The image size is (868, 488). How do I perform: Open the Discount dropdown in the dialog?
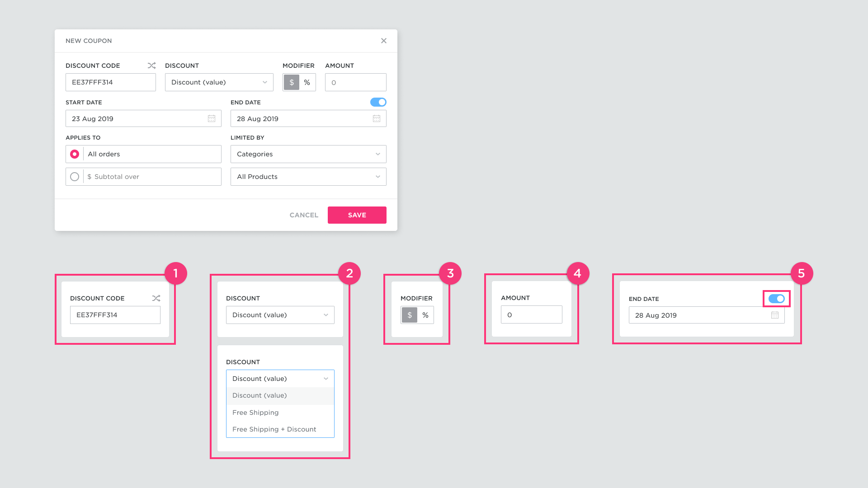click(219, 82)
